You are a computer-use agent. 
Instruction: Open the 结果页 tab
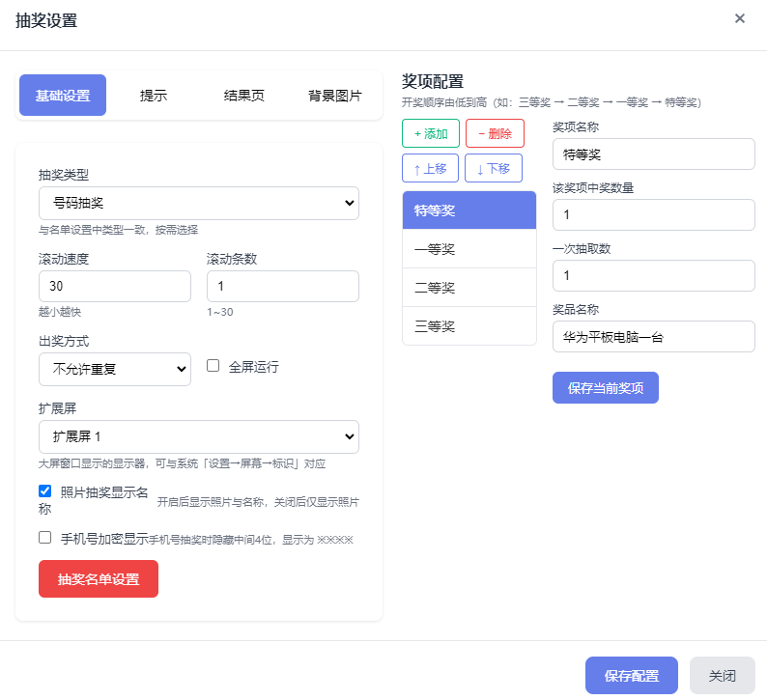(244, 96)
